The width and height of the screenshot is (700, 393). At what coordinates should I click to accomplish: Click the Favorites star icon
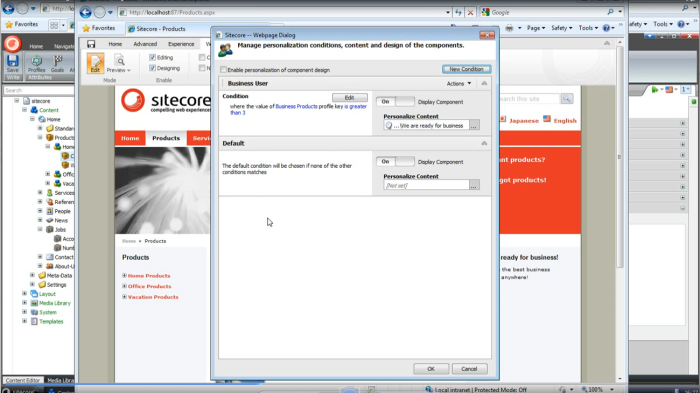[86, 28]
